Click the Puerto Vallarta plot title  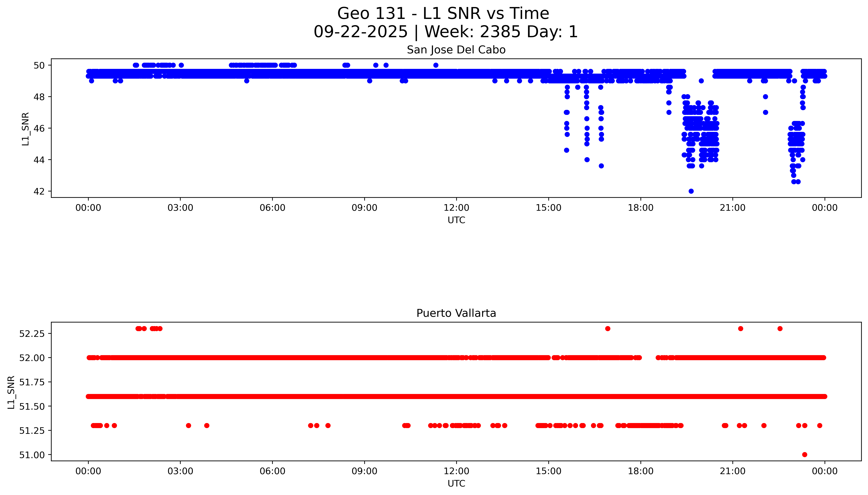[456, 313]
